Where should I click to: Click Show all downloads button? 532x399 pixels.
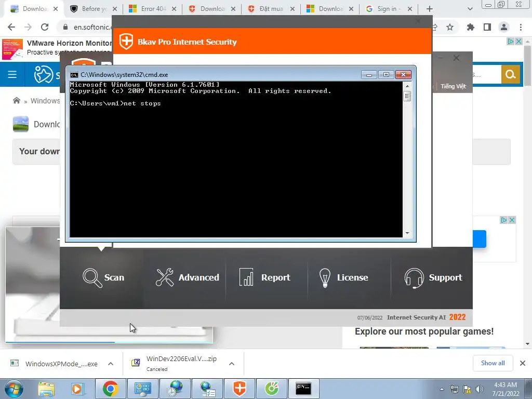click(x=493, y=363)
